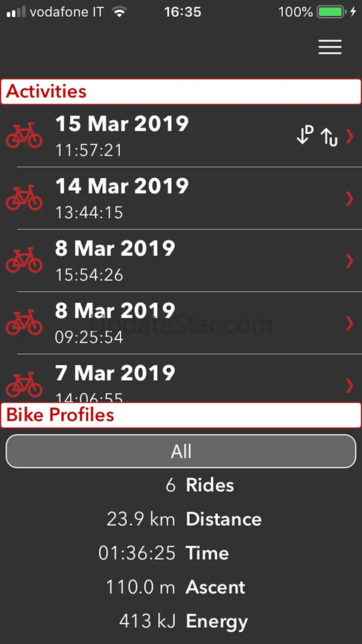Open chevron for 8 Mar 15:54:26 activity
362x644 pixels.
(349, 261)
